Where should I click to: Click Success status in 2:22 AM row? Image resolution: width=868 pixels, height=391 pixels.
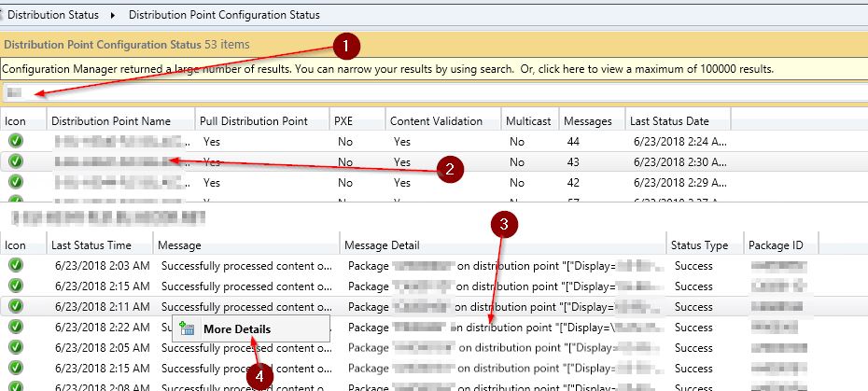[x=693, y=328]
